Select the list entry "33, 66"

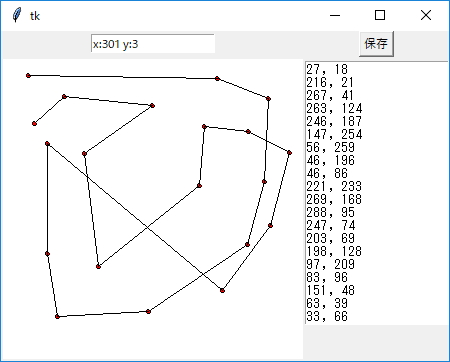point(327,316)
